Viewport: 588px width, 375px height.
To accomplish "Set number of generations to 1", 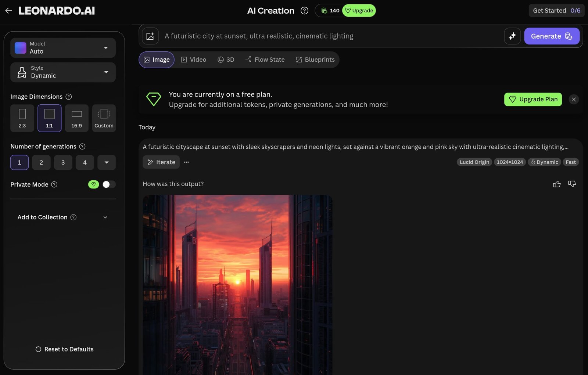I will 19,162.
